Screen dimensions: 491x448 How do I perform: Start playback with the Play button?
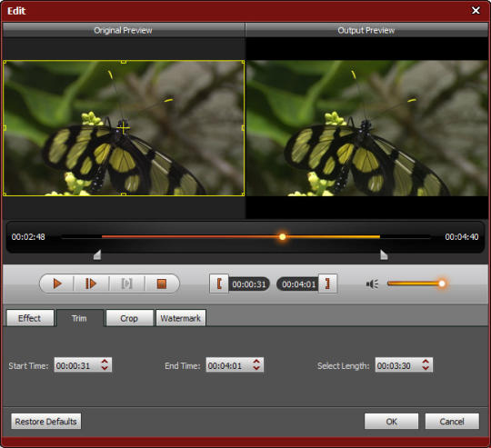tap(57, 284)
